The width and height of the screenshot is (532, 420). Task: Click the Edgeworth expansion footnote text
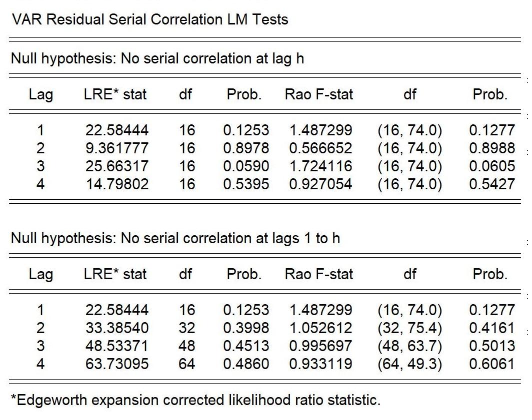(x=195, y=400)
